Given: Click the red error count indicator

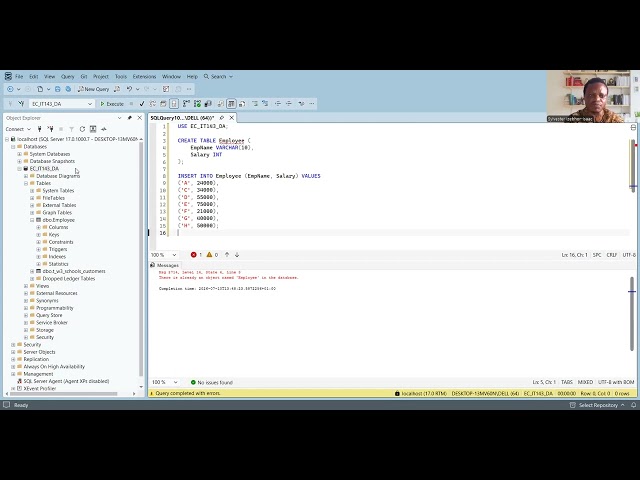Looking at the screenshot, I should 196,255.
